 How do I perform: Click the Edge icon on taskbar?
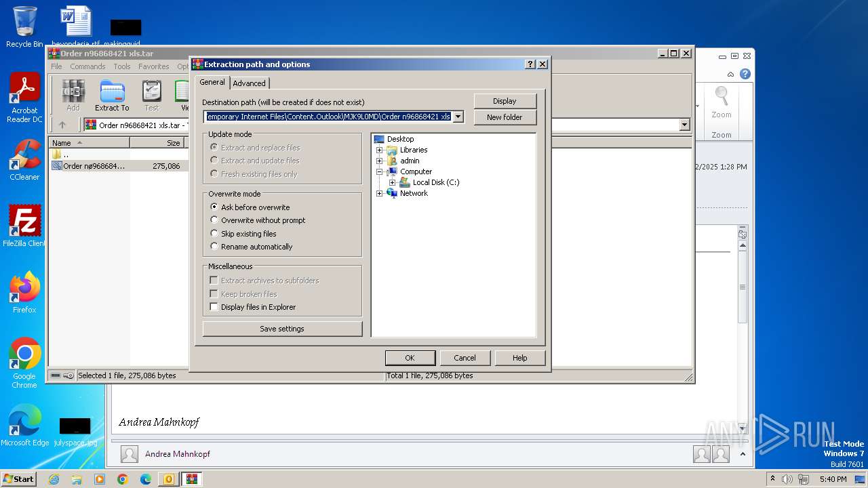(146, 479)
